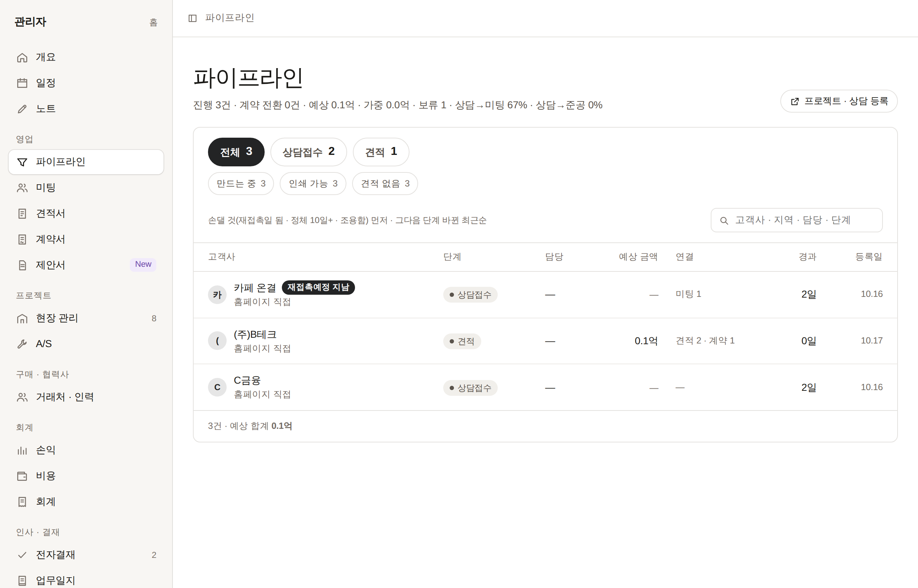Filter by 만드는 중 3 chip
918x588 pixels.
coord(241,184)
